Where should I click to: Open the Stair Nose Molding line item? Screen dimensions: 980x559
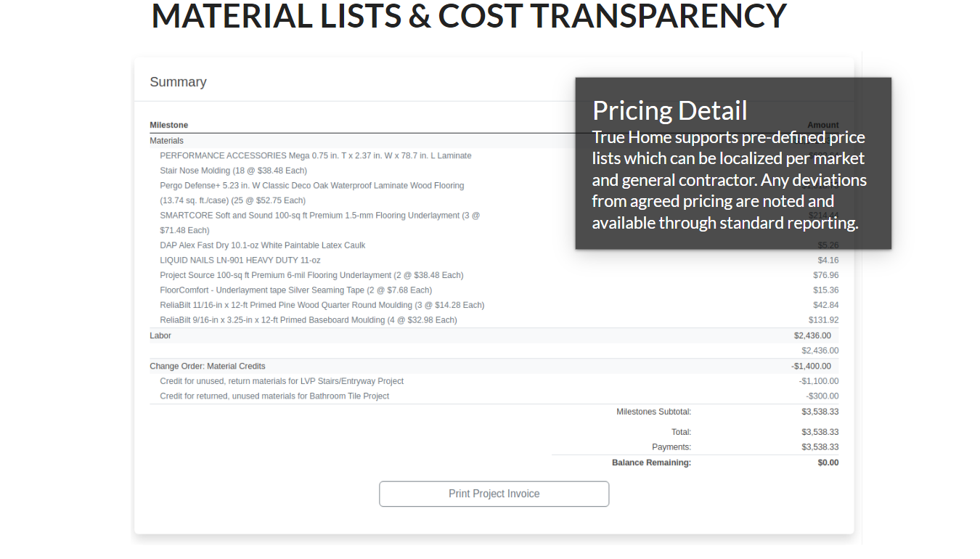tap(232, 170)
